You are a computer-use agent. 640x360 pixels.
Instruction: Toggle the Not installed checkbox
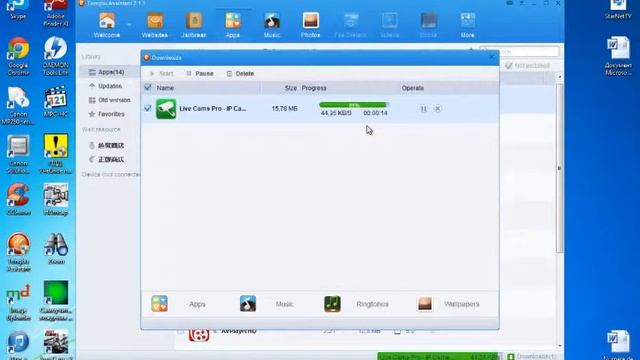point(509,65)
